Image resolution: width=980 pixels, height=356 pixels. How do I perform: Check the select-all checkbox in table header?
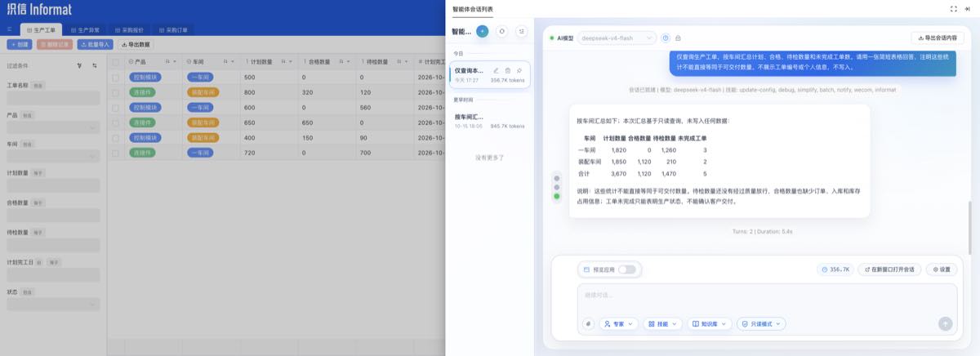115,61
